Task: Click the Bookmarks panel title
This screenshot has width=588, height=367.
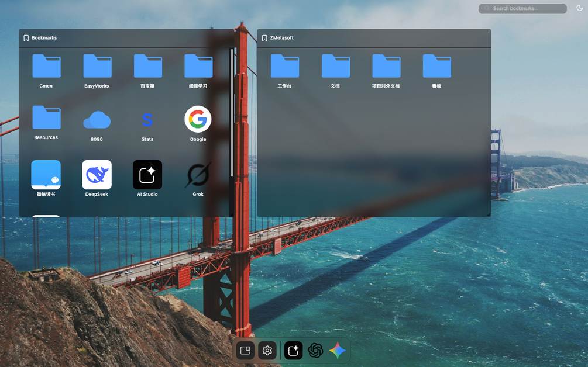Action: point(44,38)
